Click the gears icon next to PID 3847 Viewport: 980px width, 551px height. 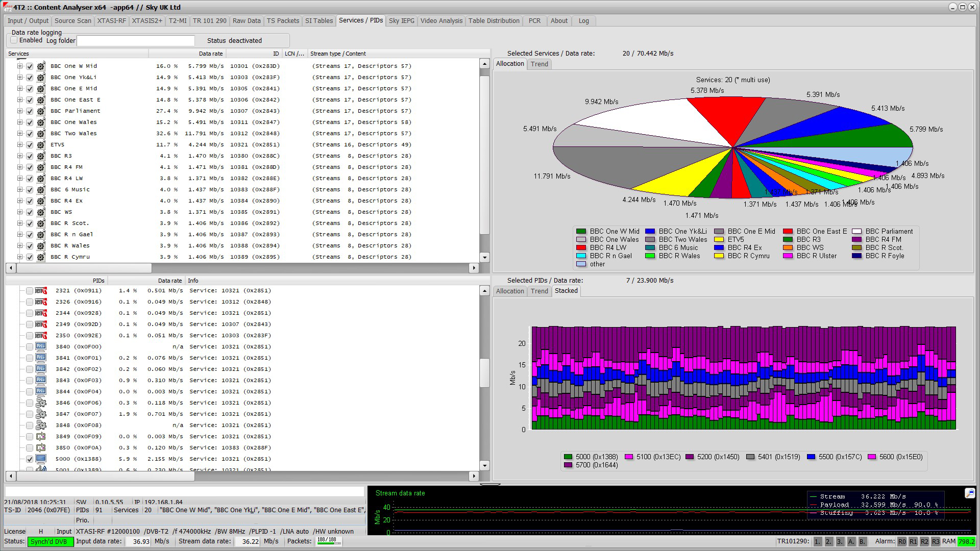click(x=41, y=414)
